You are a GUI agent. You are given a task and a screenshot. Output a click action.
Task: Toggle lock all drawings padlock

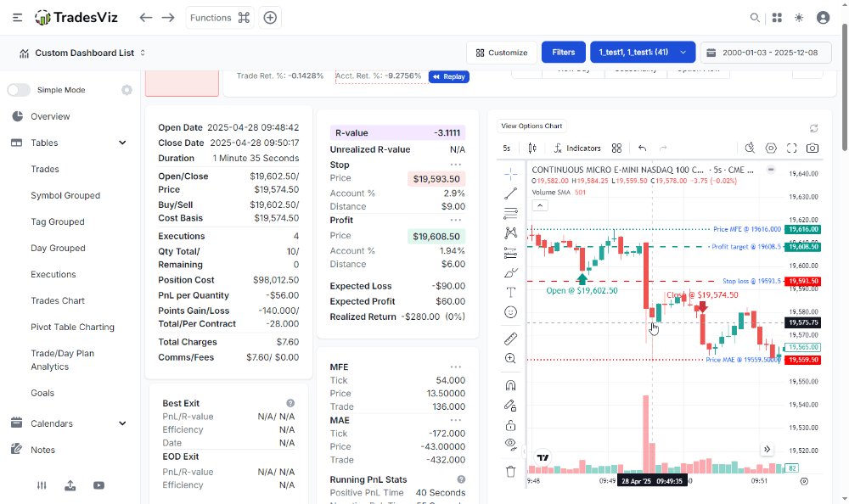pyautogui.click(x=510, y=425)
